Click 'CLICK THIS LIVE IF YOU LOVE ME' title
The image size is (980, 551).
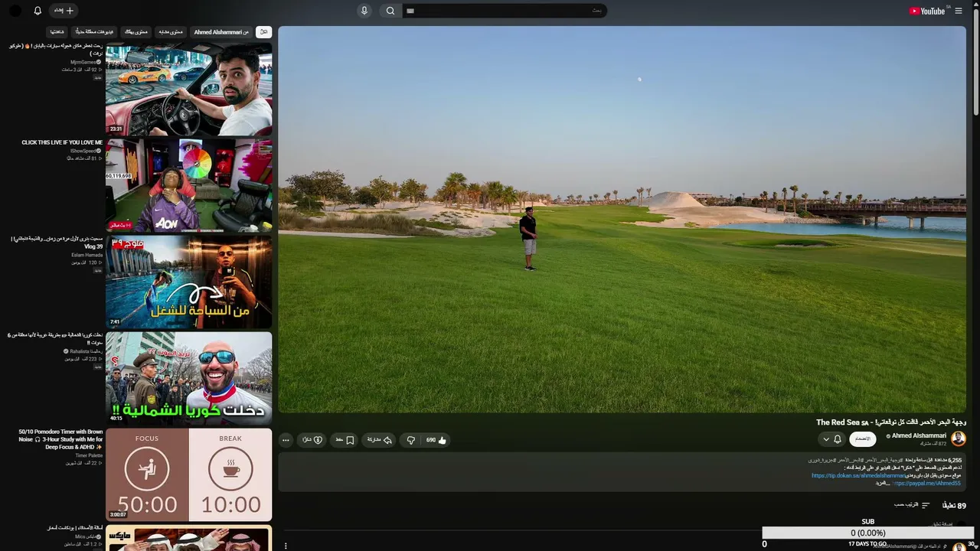pos(62,142)
